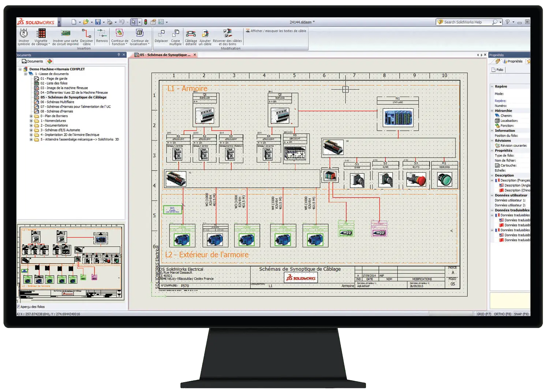Viewport: 549px width, 392px height.
Task: Toggle GRID (F7) in status bar
Action: click(x=483, y=314)
